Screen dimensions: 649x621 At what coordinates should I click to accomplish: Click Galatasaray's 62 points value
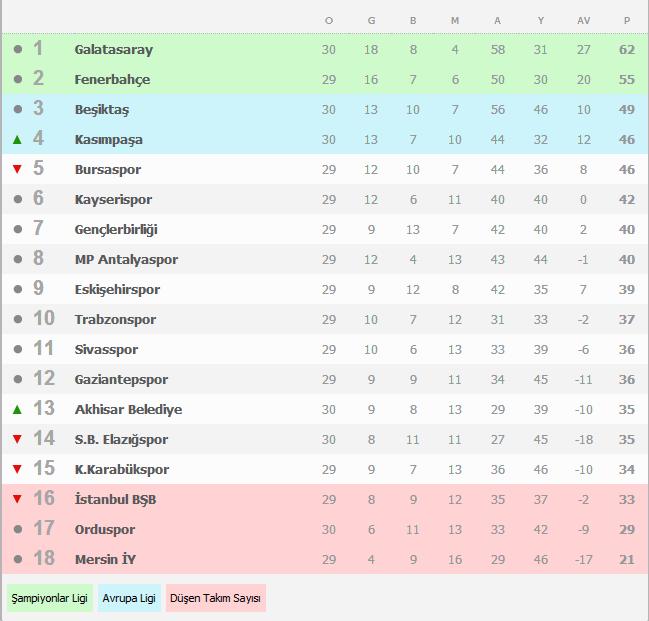click(x=627, y=50)
